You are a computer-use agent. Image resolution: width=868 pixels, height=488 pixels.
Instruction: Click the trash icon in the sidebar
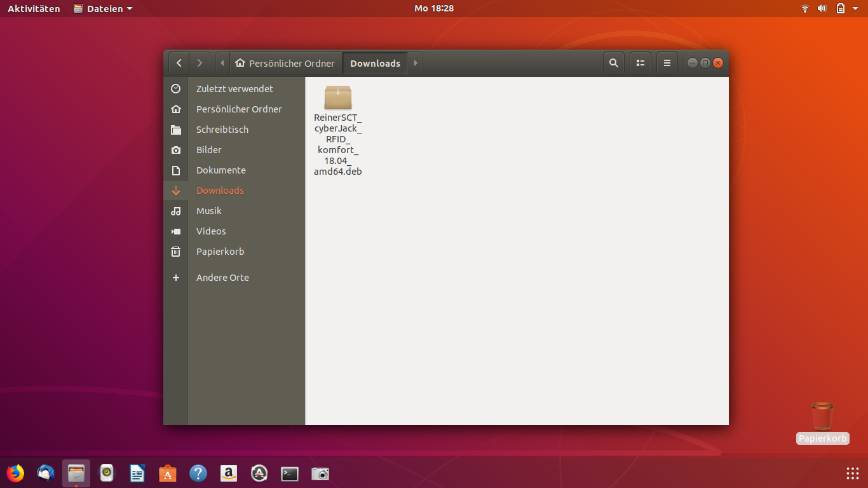click(176, 252)
